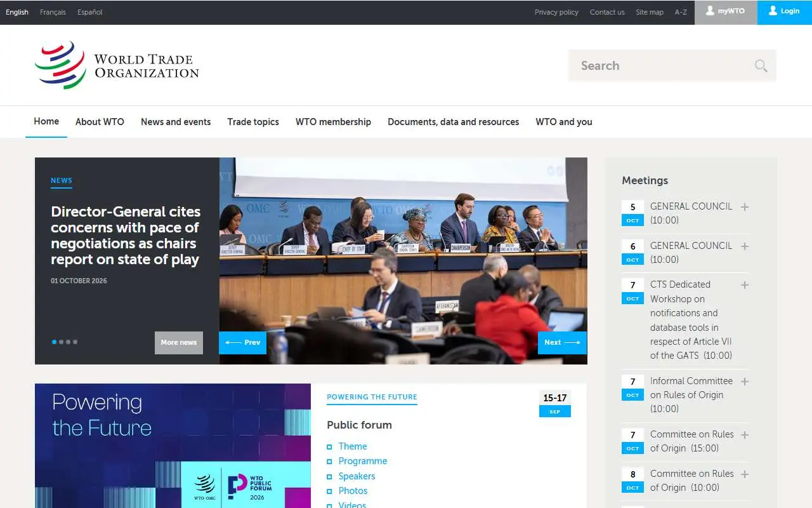Viewport: 812px width, 508px height.
Task: Click the NEWS label in the slide
Action: 62,180
